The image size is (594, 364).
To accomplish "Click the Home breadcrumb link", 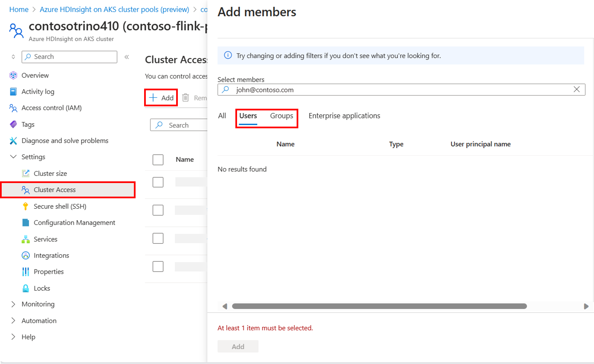I will click(19, 9).
